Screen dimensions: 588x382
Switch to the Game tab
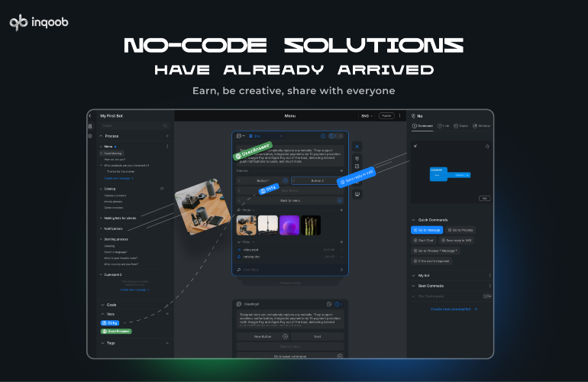point(461,126)
